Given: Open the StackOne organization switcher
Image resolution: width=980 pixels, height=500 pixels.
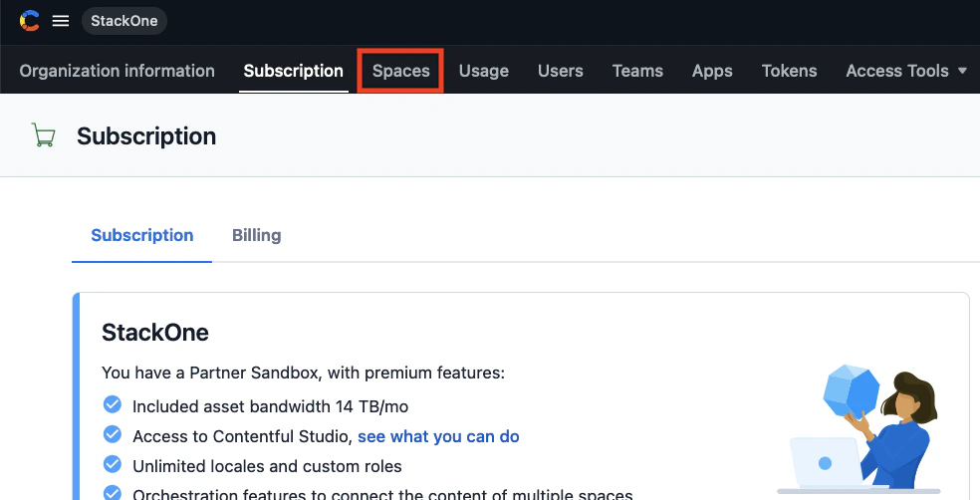Looking at the screenshot, I should coord(124,21).
